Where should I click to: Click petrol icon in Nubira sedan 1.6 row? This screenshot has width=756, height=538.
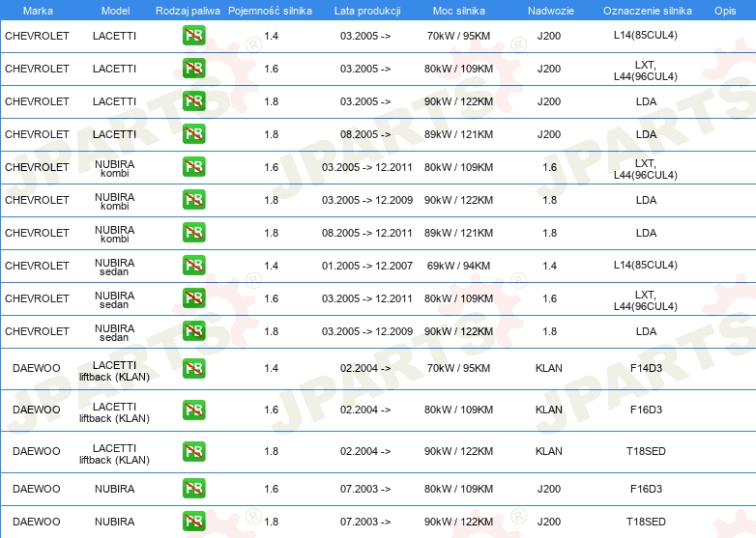(193, 297)
